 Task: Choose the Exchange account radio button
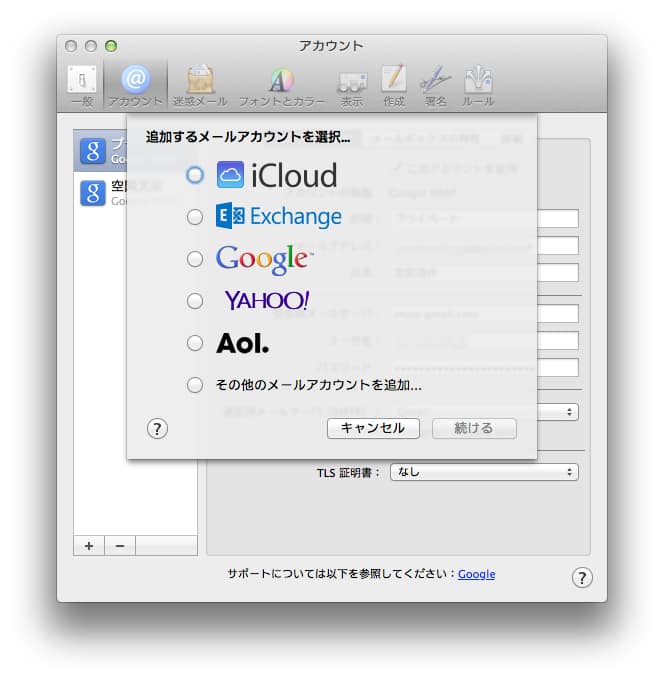(x=195, y=217)
